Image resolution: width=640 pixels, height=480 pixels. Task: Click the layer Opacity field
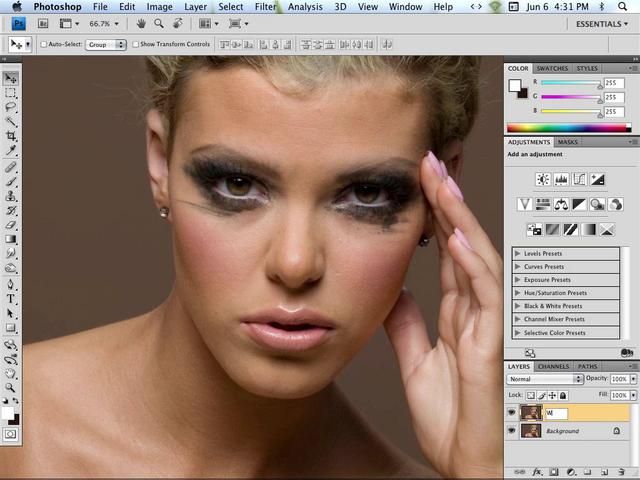pyautogui.click(x=619, y=379)
